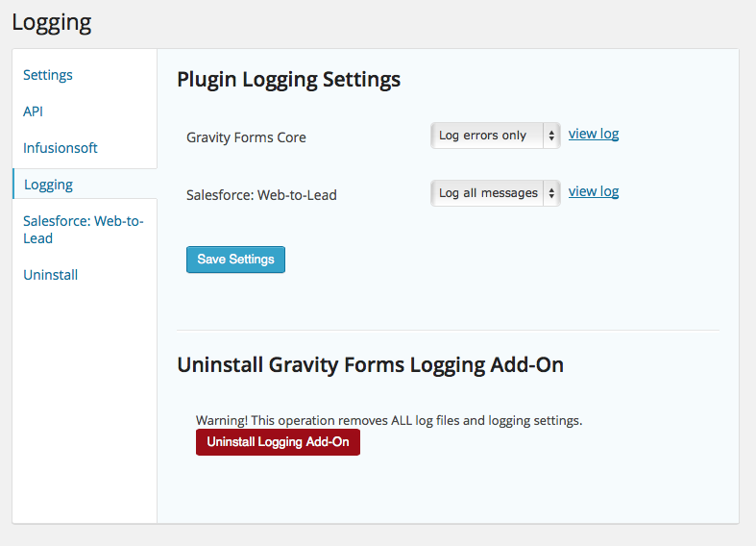View log for Gravity Forms Core
This screenshot has width=756, height=546.
click(594, 134)
